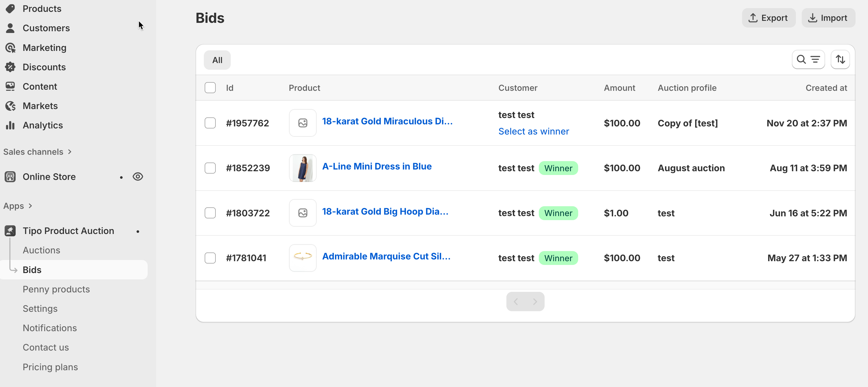Click the Tipo Product Auction app icon
868x387 pixels.
pyautogui.click(x=10, y=231)
